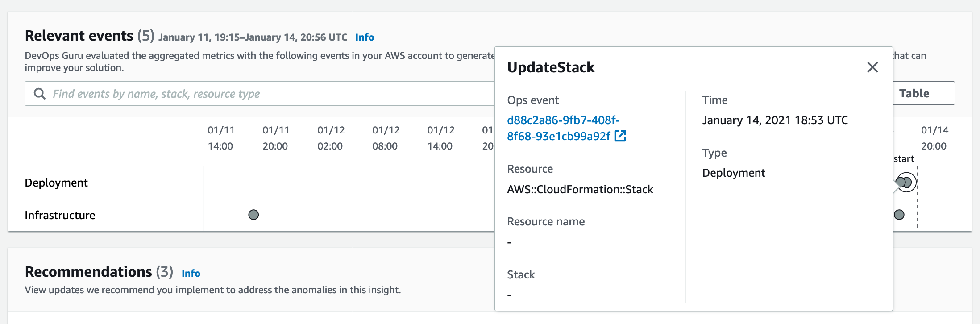Open the Info link next to Recommendations
This screenshot has height=324, width=980.
click(x=191, y=274)
